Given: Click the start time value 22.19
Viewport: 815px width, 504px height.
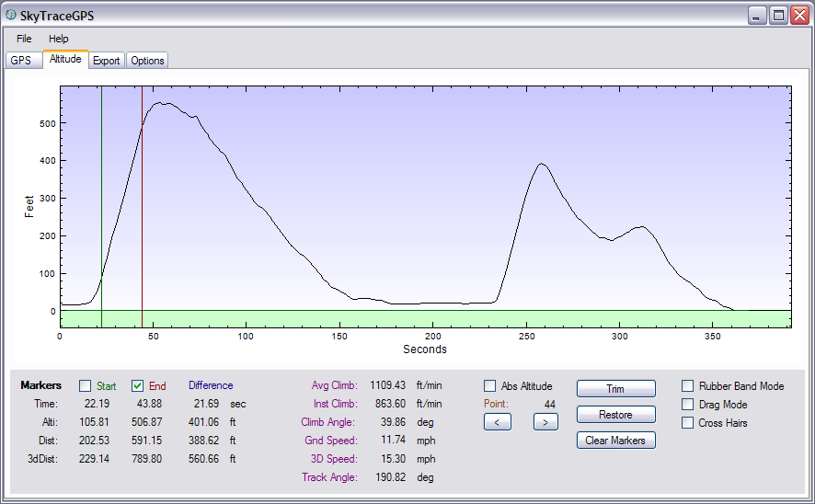Looking at the screenshot, I should pos(97,404).
